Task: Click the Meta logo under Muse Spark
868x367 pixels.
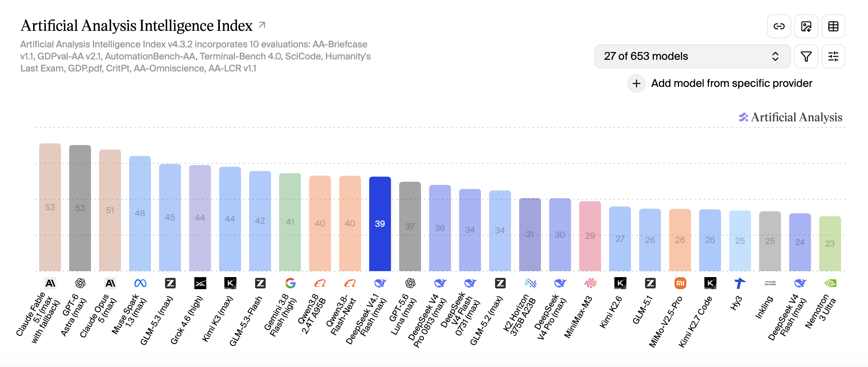Action: pos(140,283)
